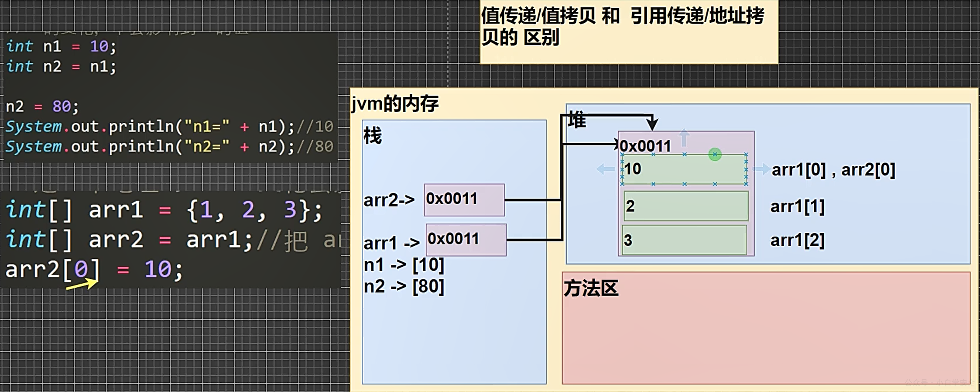Screen dimensions: 980x392
Task: Click the code line 'int n2 = n1;'
Action: click(61, 66)
